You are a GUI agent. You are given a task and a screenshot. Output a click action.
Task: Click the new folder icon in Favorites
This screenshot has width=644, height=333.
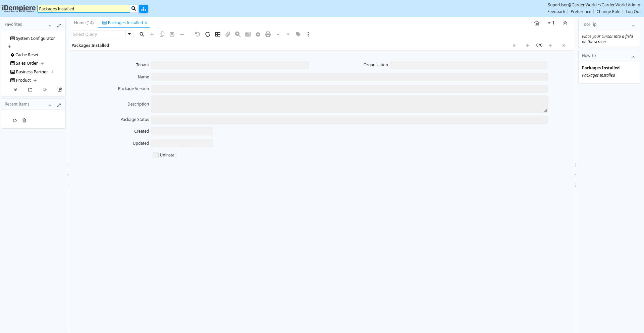coord(30,90)
